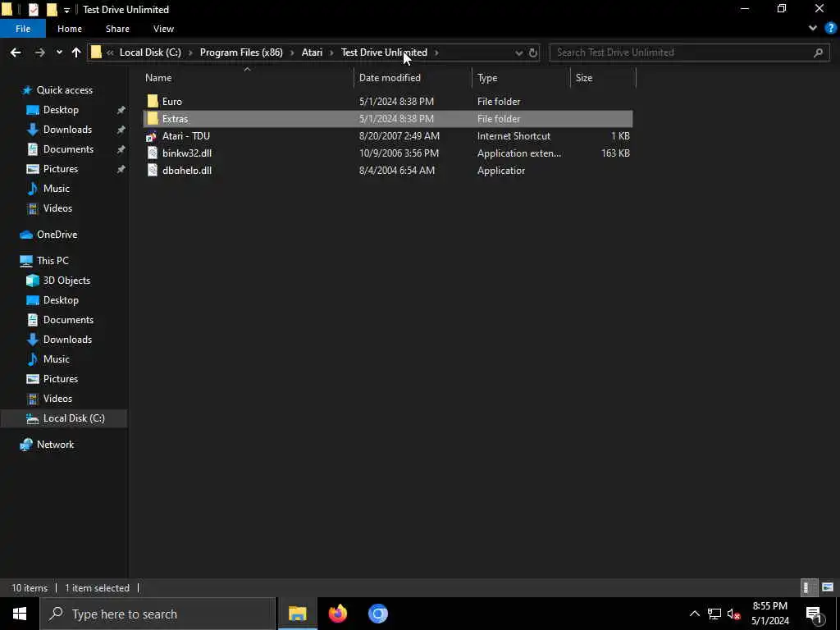Open Network in navigation pane

pyautogui.click(x=55, y=445)
